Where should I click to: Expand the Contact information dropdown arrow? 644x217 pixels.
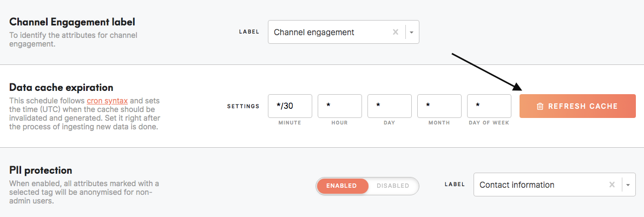click(x=628, y=186)
